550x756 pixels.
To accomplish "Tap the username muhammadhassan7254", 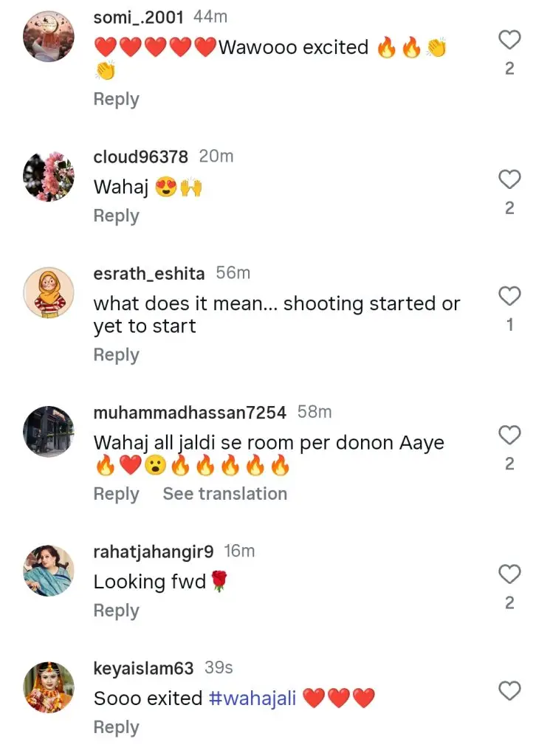I will 190,413.
